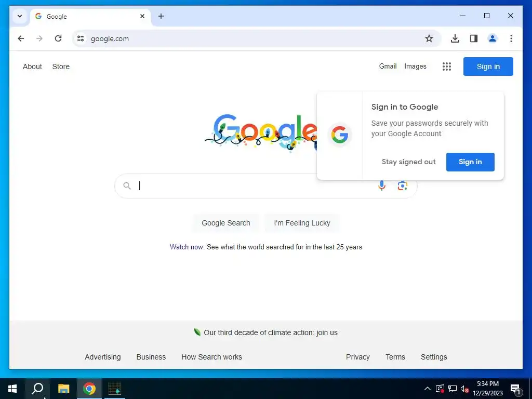This screenshot has width=532, height=399.
Task: Open the About link
Action: pos(32,66)
